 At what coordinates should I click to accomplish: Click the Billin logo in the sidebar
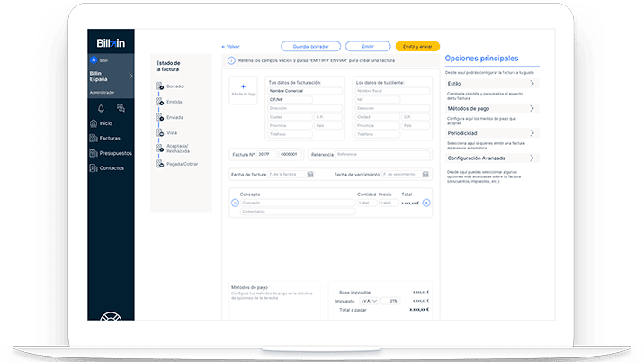(x=111, y=43)
